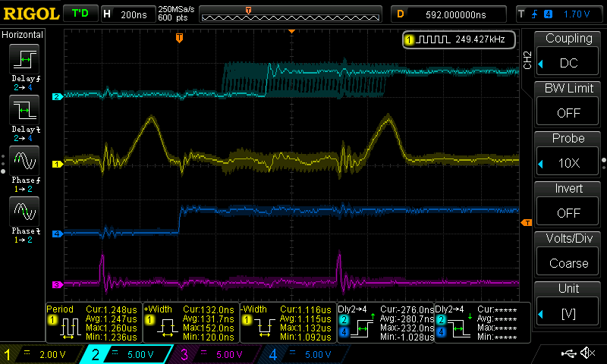Click the center time reference triangle at top of grid
The height and width of the screenshot is (364, 607).
292,31
